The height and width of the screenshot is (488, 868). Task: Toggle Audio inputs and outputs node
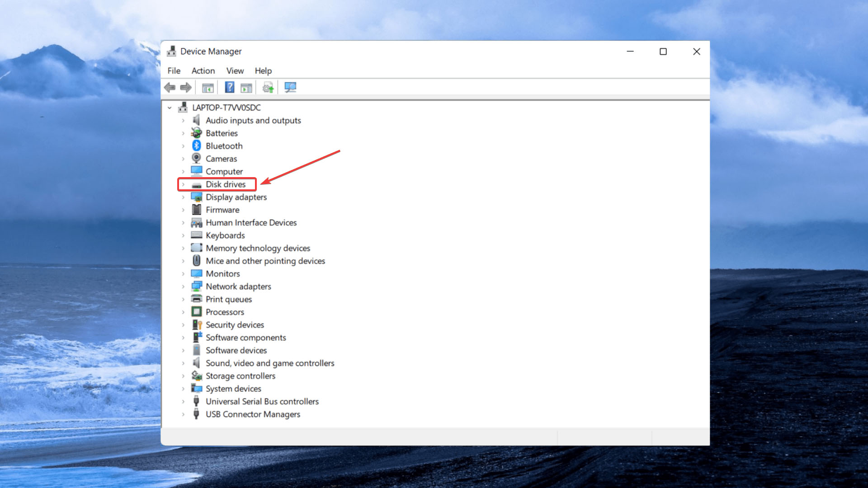click(183, 120)
